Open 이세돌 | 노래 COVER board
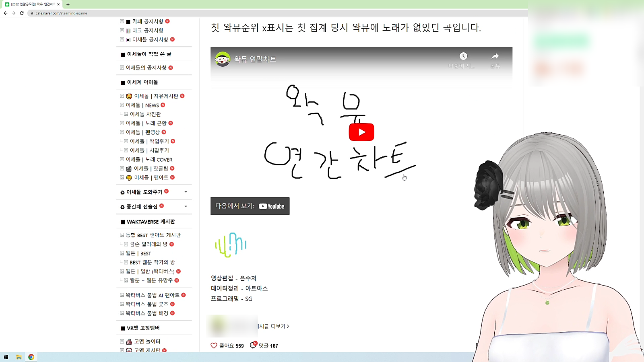This screenshot has width=644, height=362. point(149,160)
